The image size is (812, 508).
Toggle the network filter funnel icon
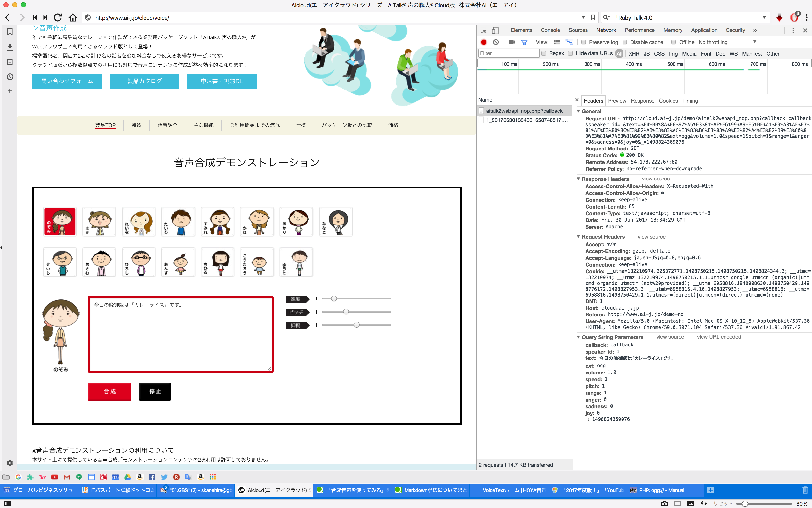click(x=524, y=42)
